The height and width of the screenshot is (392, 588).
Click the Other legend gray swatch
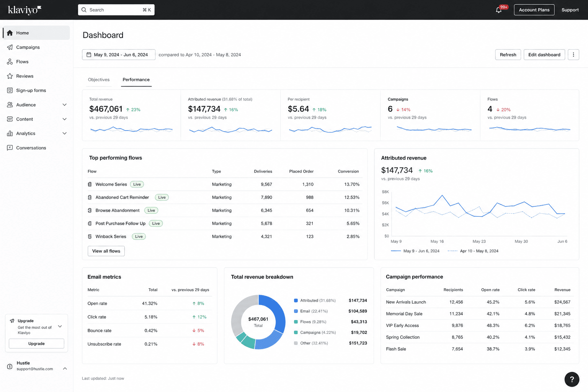(296, 343)
